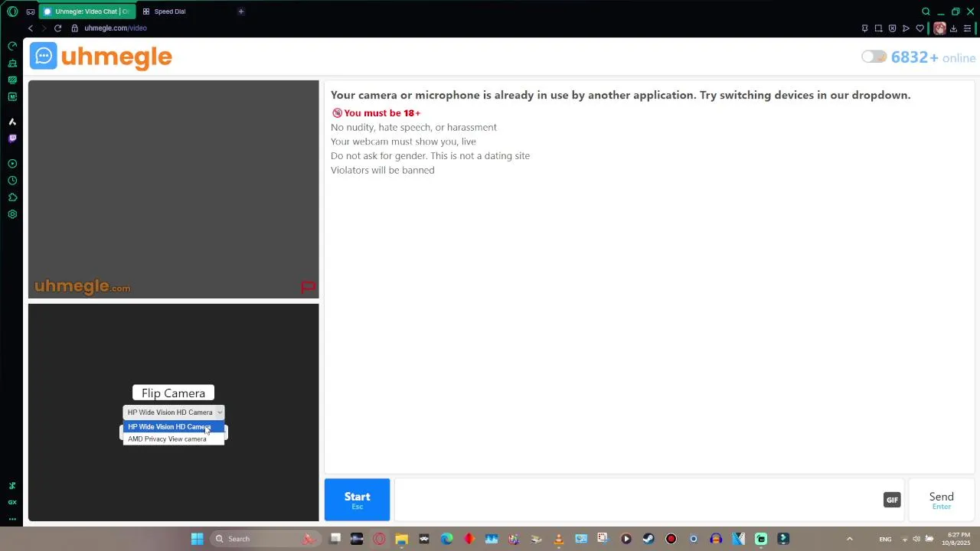Image resolution: width=980 pixels, height=551 pixels.
Task: Open the Aria AI sidebar icon
Action: pos(12,122)
